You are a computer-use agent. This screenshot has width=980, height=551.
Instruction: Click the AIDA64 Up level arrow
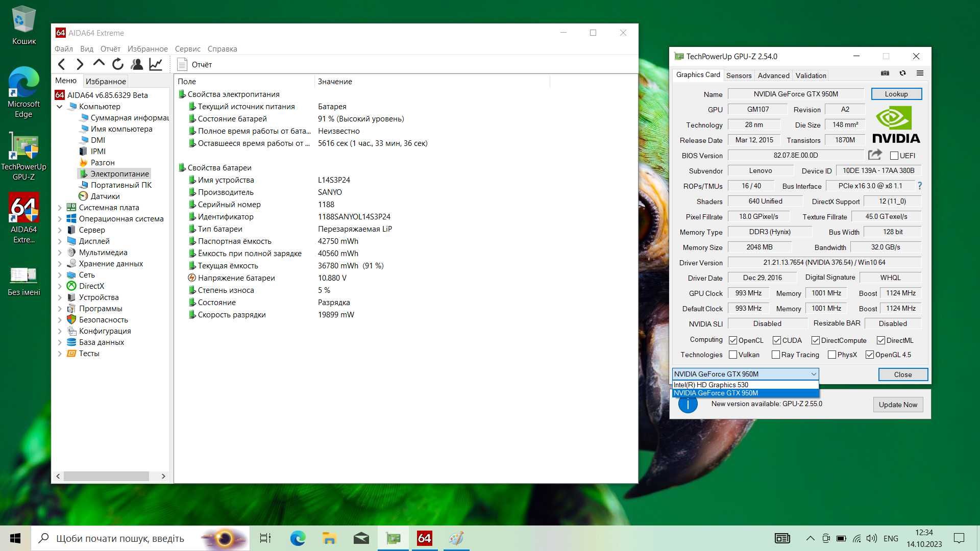tap(99, 63)
